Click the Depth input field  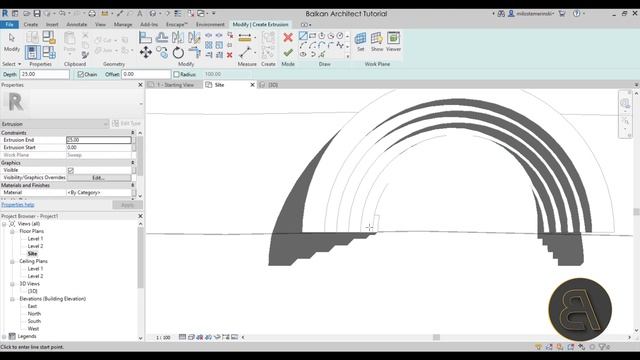coord(44,74)
